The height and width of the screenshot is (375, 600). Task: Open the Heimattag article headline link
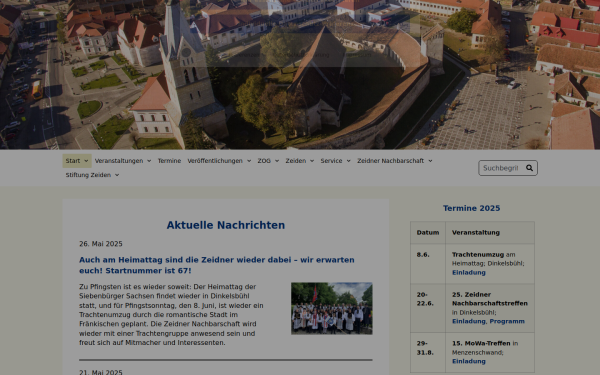(217, 265)
